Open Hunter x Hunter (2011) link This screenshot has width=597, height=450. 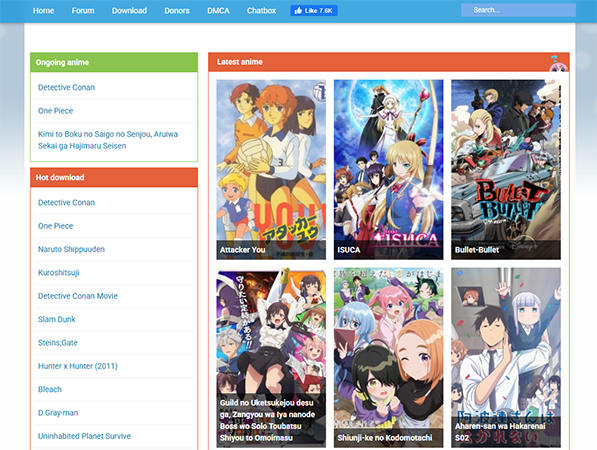(x=78, y=366)
